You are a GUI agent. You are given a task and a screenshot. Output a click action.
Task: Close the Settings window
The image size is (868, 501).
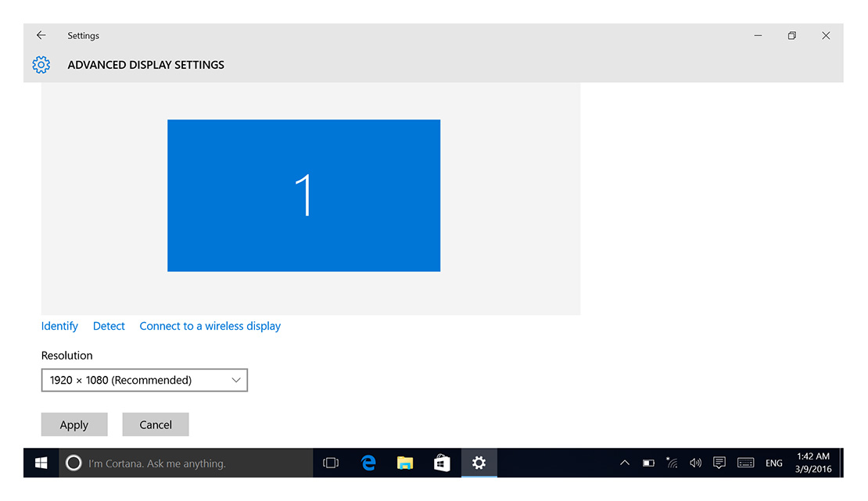coord(826,35)
